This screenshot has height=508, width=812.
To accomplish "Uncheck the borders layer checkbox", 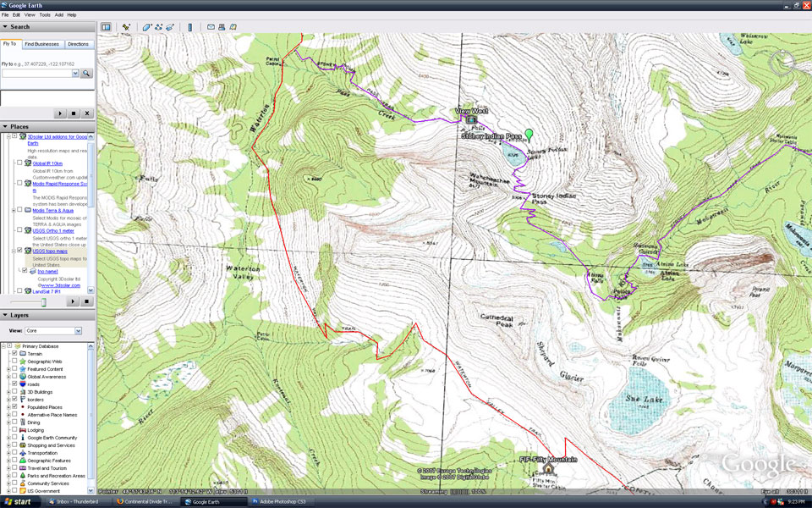I will click(15, 400).
